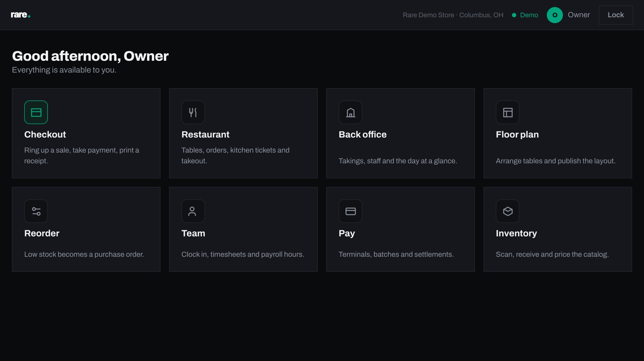Click the Owner name in header

pos(579,15)
